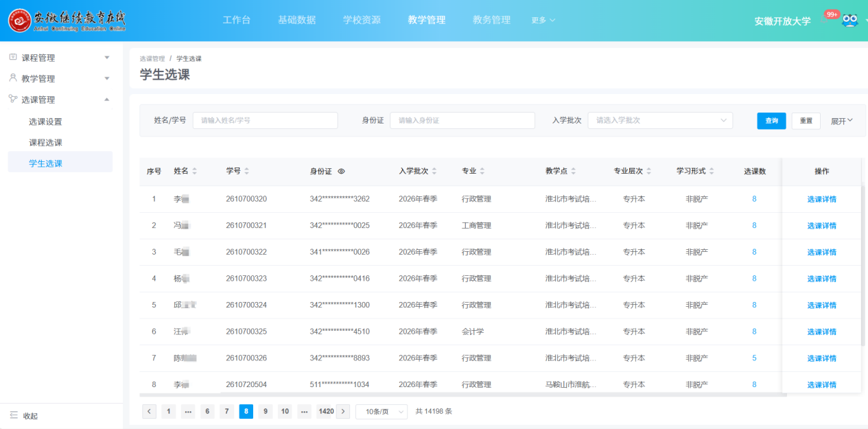Click the sort arrows on 学号 column
Screen dimensions: 868x429
tap(247, 170)
